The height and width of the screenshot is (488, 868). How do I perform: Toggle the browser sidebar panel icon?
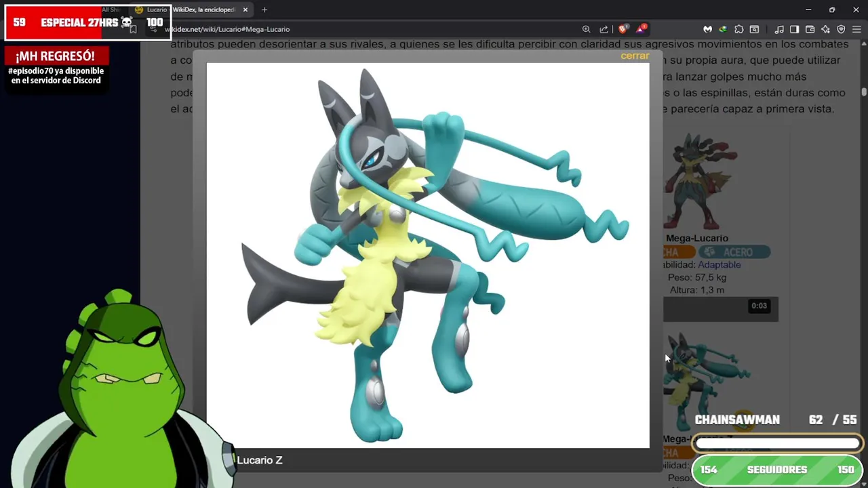point(794,29)
